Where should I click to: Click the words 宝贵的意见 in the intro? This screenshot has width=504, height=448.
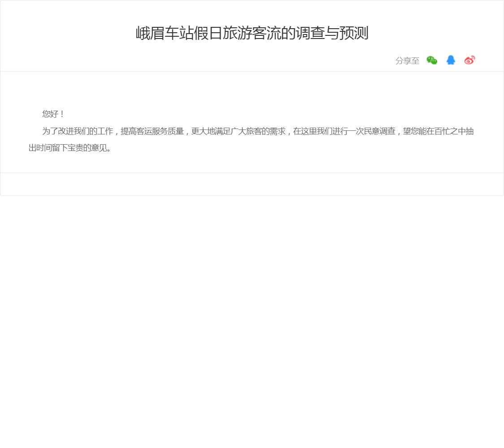pyautogui.click(x=88, y=148)
